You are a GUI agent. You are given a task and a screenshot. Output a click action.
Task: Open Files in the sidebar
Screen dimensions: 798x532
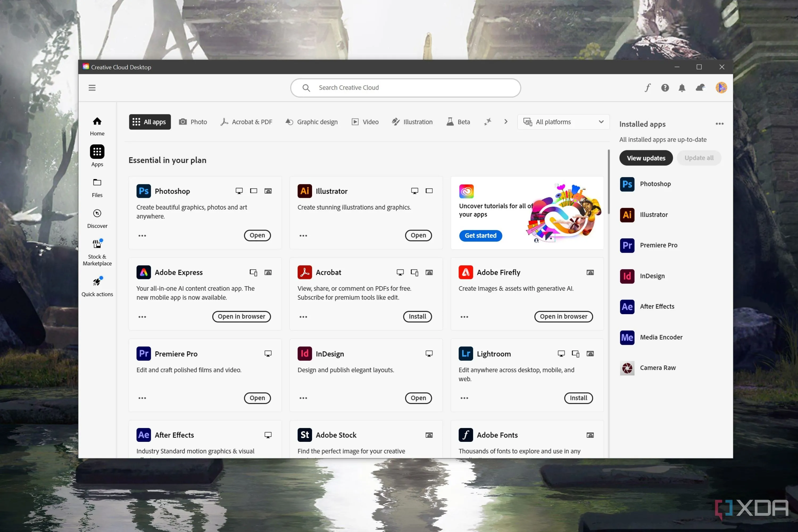[x=97, y=188]
